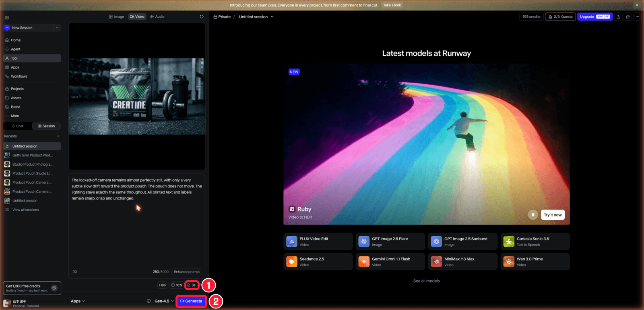Click the plus icon next to Recents

(58, 136)
